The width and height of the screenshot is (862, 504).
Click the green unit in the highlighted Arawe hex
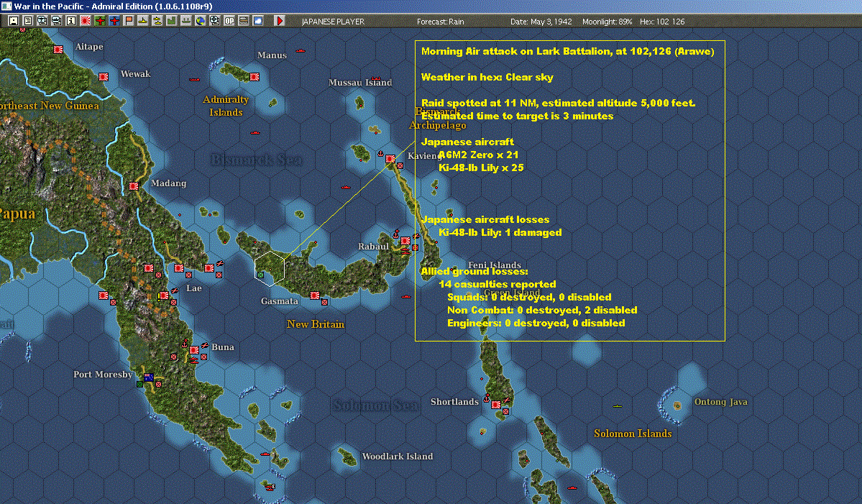point(260,274)
